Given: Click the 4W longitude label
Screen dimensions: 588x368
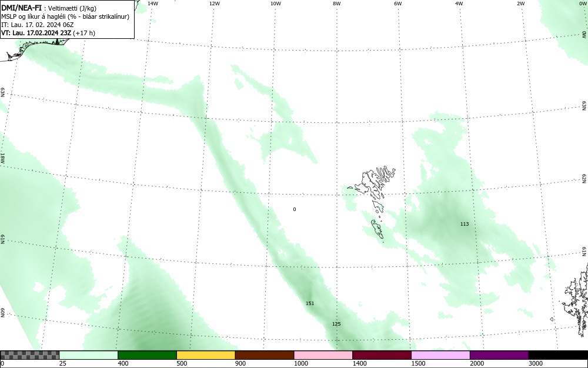Looking at the screenshot, I should pyautogui.click(x=459, y=4).
